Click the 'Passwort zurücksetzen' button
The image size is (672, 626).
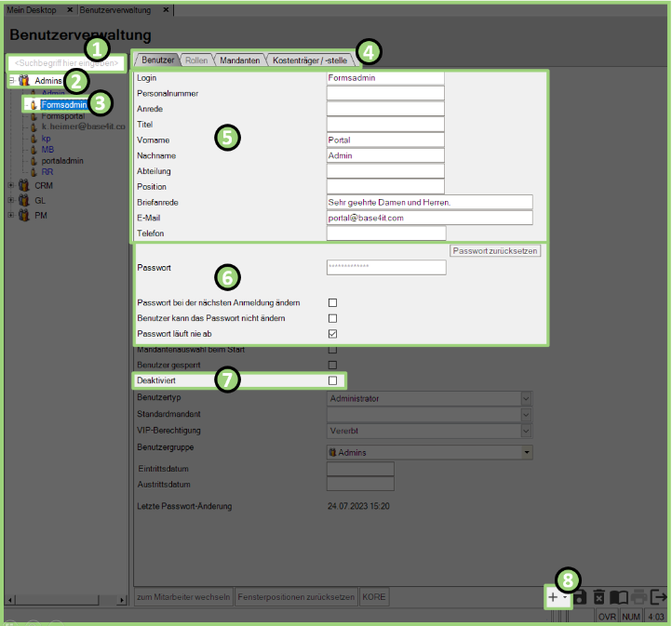[495, 251]
